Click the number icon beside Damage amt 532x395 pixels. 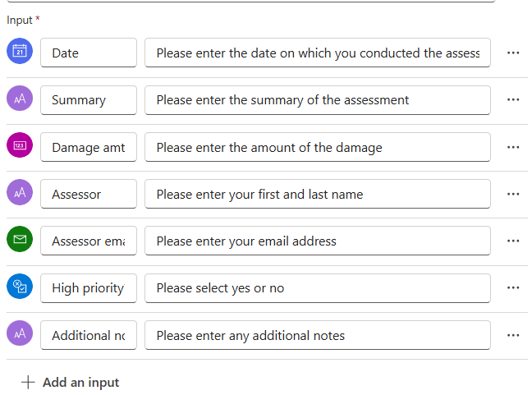20,146
